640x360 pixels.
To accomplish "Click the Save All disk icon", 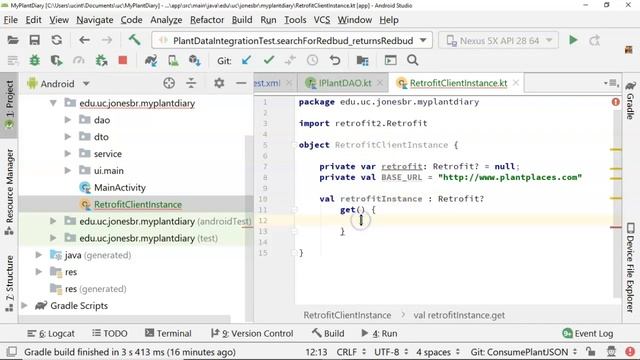I will [35, 40].
